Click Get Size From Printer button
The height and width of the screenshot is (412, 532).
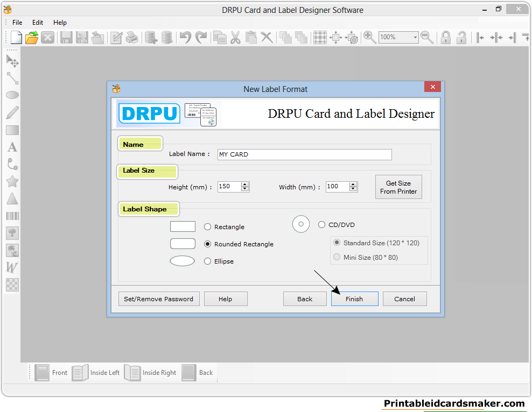click(398, 187)
